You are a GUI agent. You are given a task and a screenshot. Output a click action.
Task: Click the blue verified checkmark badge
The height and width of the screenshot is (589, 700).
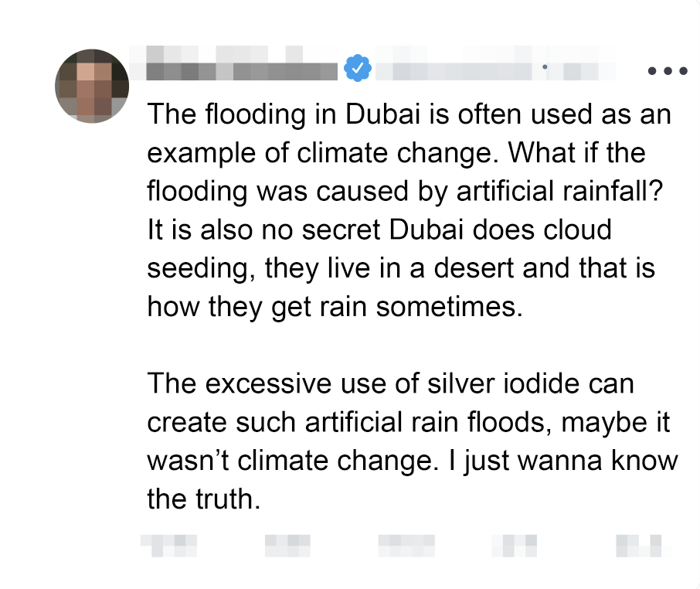point(357,70)
